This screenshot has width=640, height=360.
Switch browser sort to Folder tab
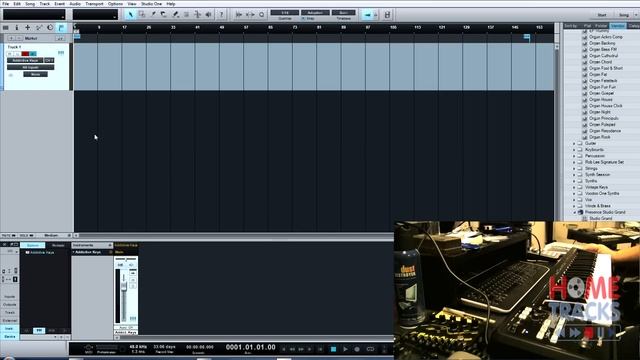(601, 26)
